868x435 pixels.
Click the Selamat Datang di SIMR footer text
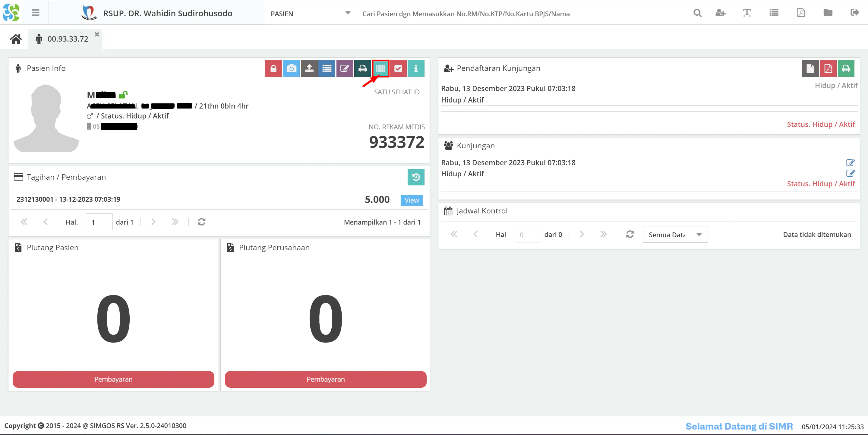(739, 426)
